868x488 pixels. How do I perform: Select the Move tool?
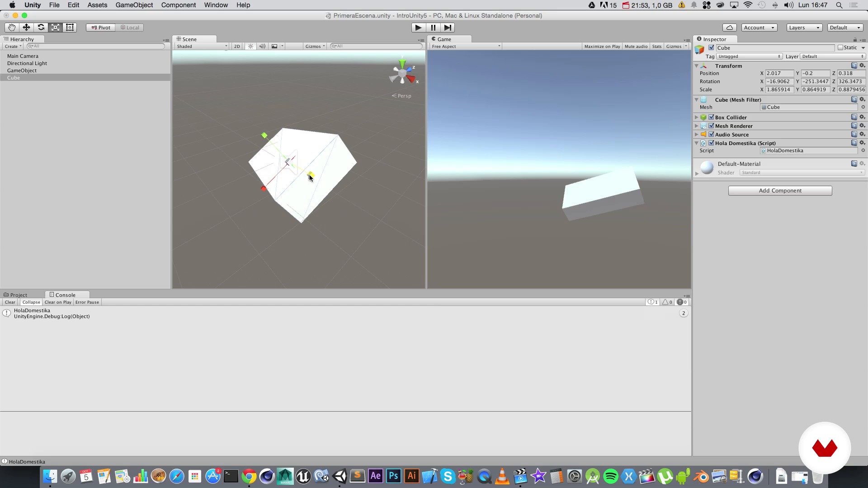pos(26,27)
